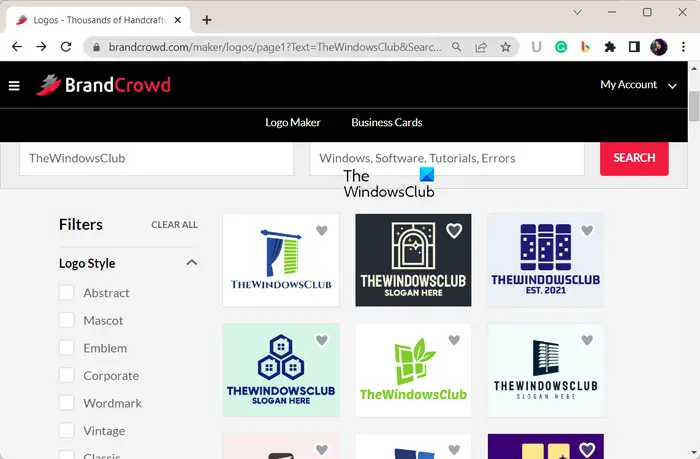
Task: Favorite the dark arched window logo
Action: [x=454, y=231]
